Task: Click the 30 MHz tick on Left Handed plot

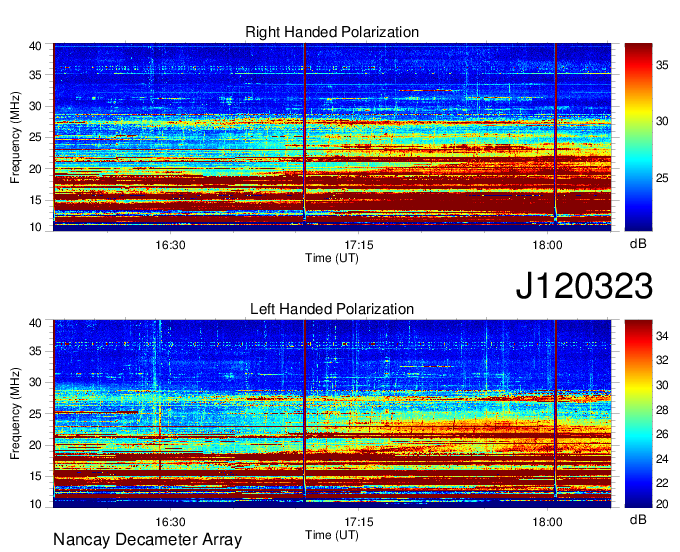Action: coord(35,382)
